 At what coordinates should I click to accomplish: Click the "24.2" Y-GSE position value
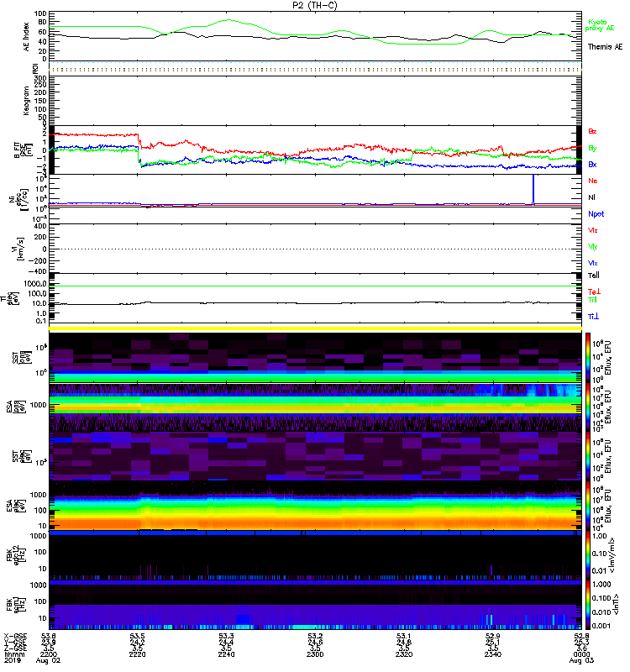coord(137,642)
